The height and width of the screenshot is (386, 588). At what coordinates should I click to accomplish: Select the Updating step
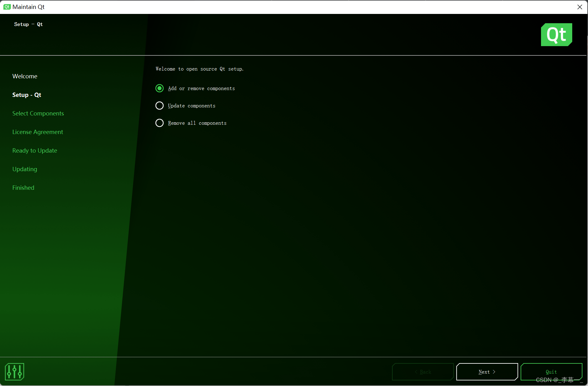point(25,169)
